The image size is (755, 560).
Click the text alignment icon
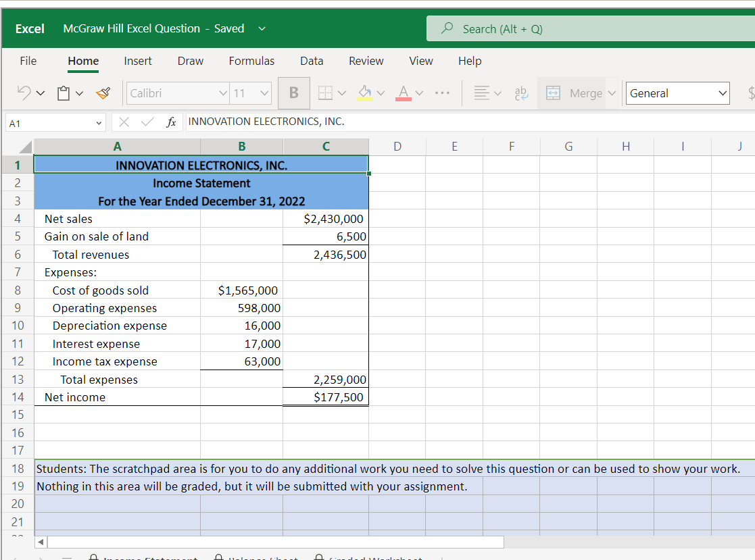tap(481, 93)
